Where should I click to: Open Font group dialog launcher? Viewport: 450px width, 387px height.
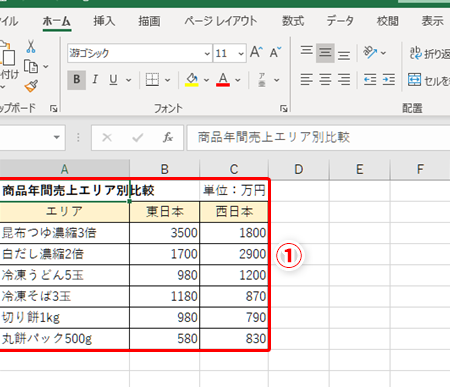(x=284, y=108)
